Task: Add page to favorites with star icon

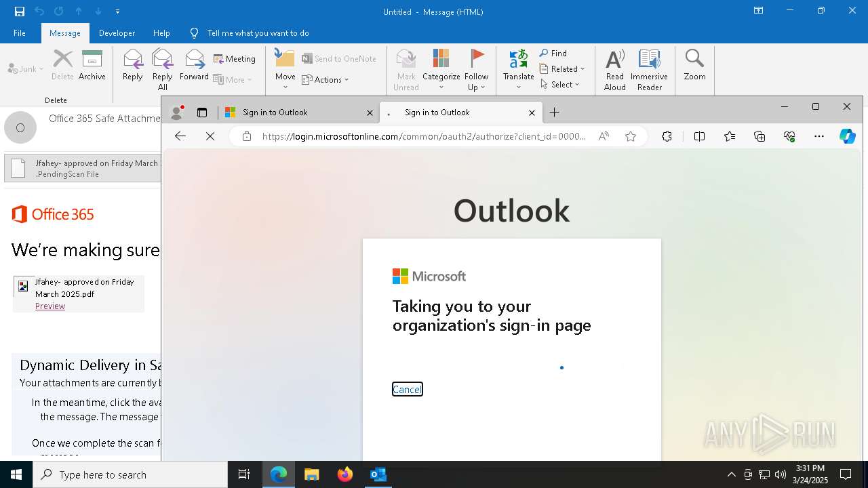Action: click(631, 136)
